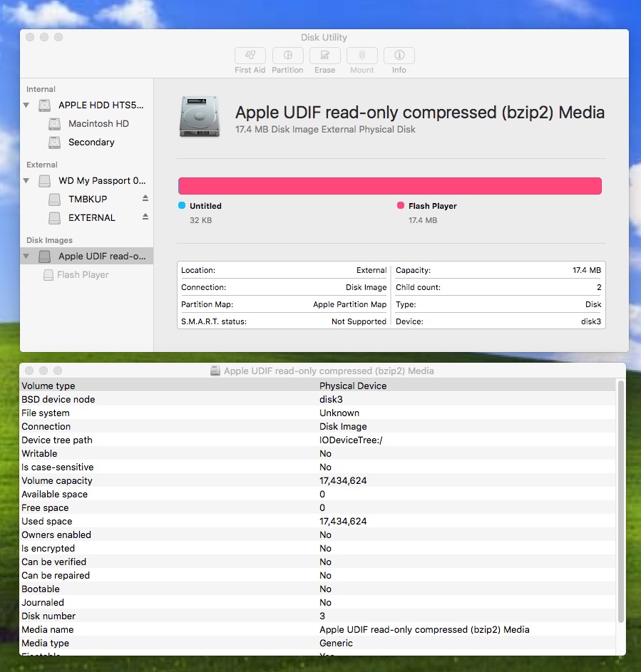Image resolution: width=641 pixels, height=672 pixels.
Task: Collapse the APPLE HDD disclosure triangle
Action: pyautogui.click(x=26, y=105)
